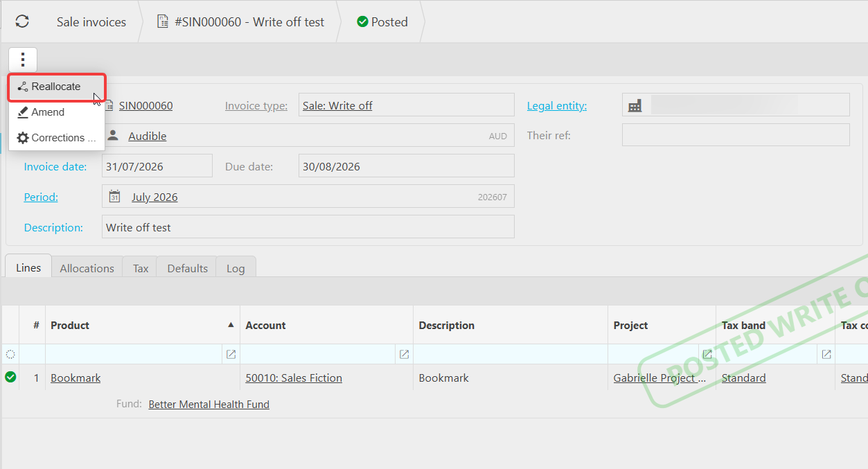The image size is (868, 469).
Task: Click the Due date field 30/08/2026
Action: [x=407, y=166]
